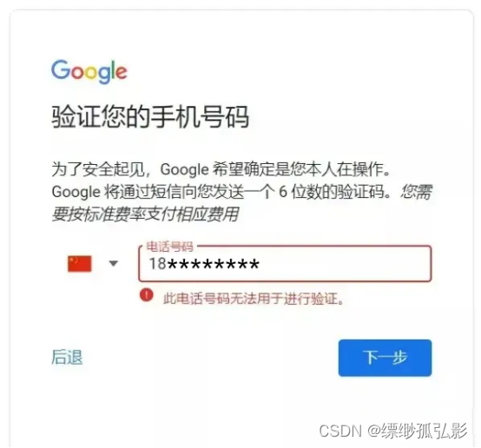Click the 后退 link
481x448 pixels.
pyautogui.click(x=67, y=357)
